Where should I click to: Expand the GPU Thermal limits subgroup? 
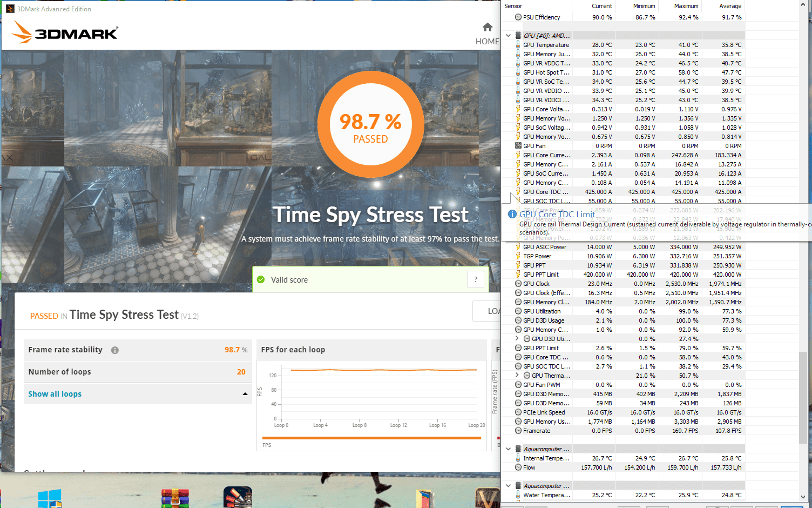click(517, 376)
